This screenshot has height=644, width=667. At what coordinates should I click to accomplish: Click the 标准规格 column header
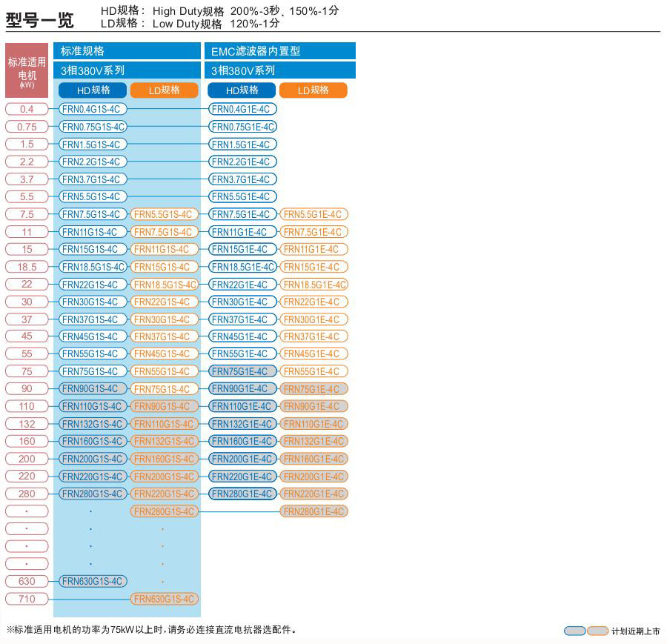[127, 51]
